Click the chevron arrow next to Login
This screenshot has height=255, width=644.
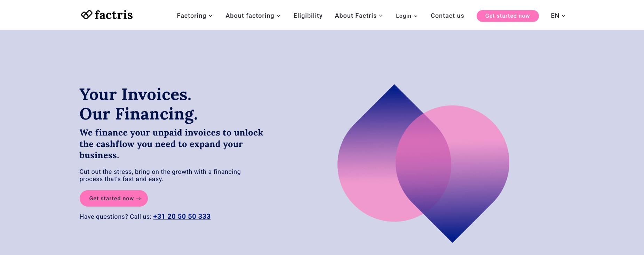click(416, 16)
